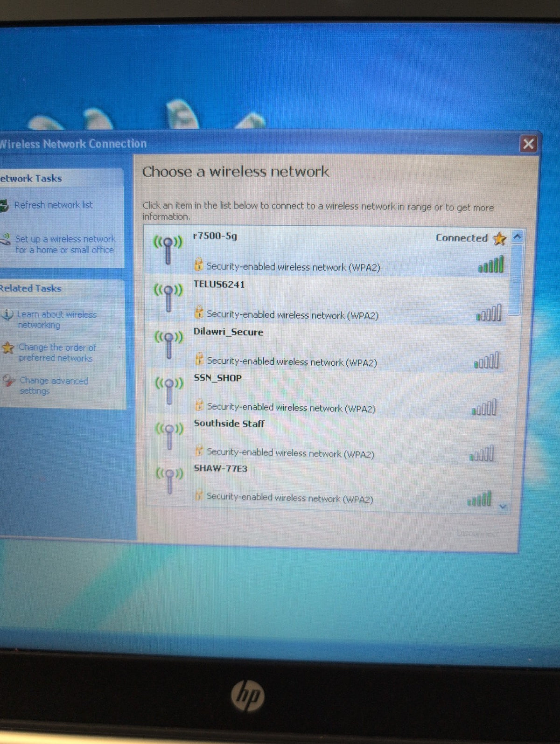The height and width of the screenshot is (744, 560).
Task: Click the padlock icon under SSN_SHOP
Action: pyautogui.click(x=199, y=405)
